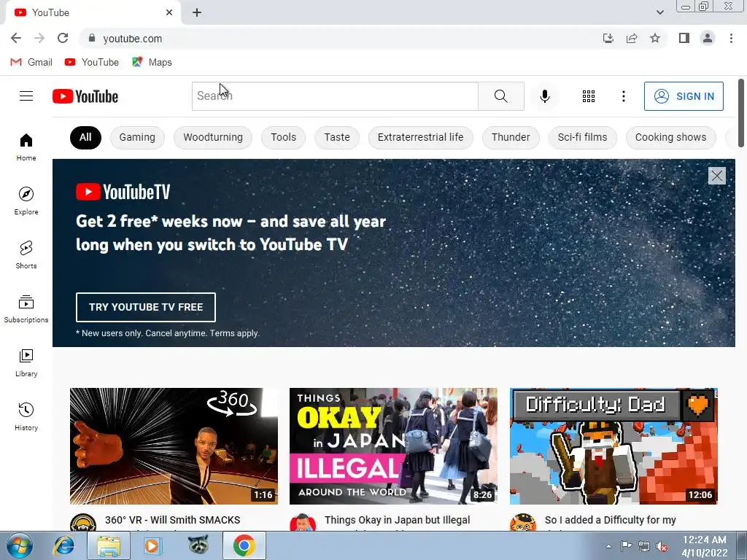Select the Cooking shows chip
Image resolution: width=747 pixels, height=560 pixels.
(x=671, y=138)
